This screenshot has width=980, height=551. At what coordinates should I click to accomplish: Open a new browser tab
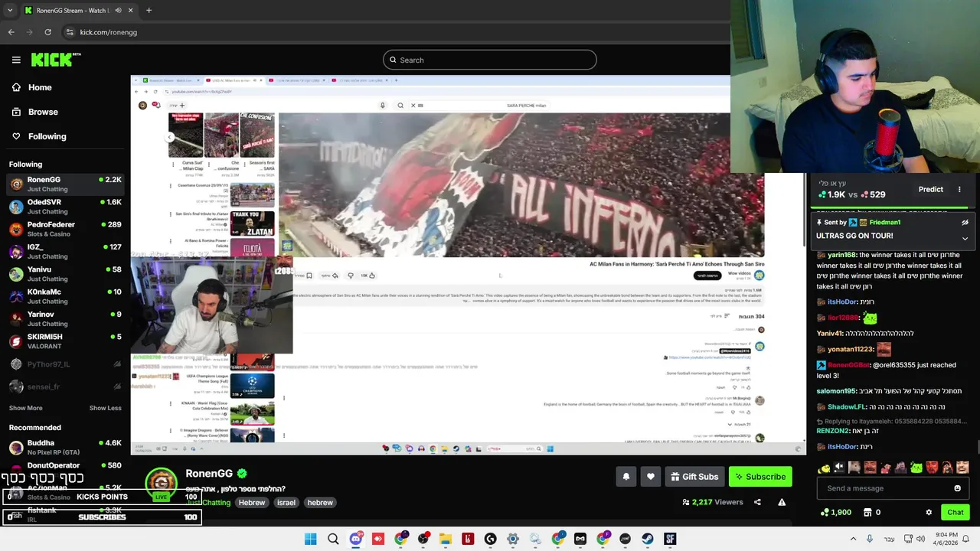(149, 11)
